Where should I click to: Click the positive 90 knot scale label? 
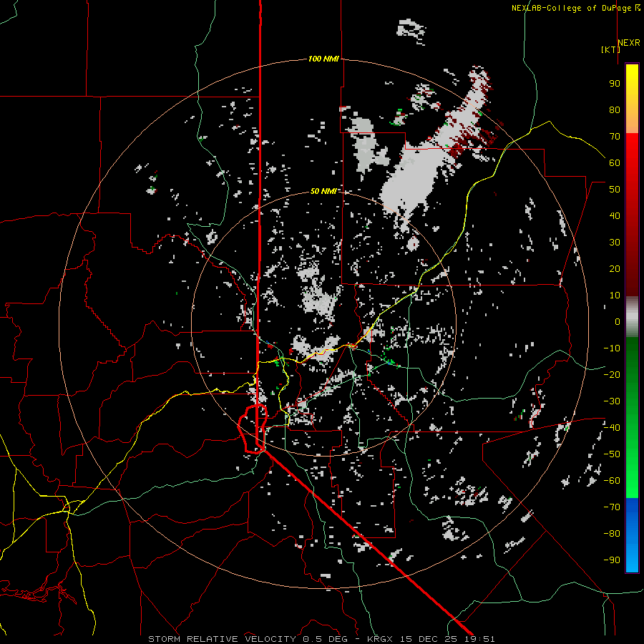[615, 84]
